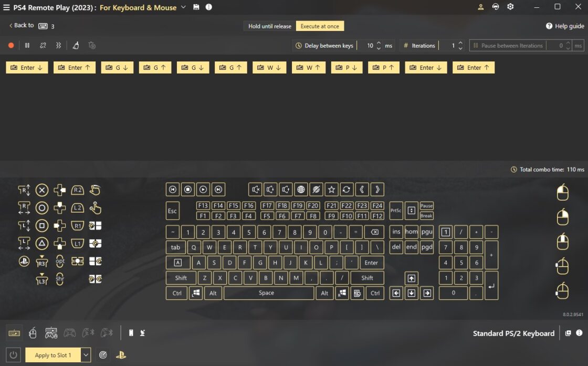Select the triangle button on gamepad panel
This screenshot has height=366, width=588.
tap(42, 243)
